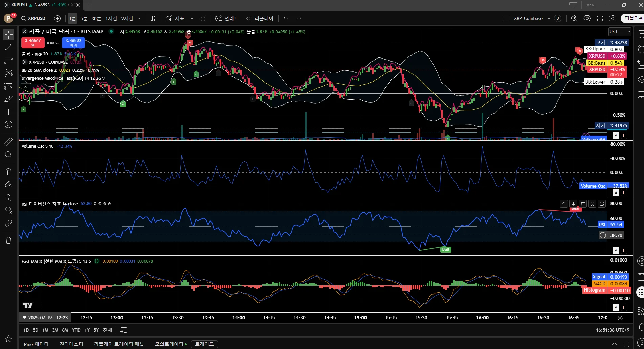Open the Pine 에디터 tab
Image resolution: width=644 pixels, height=349 pixels.
point(36,344)
